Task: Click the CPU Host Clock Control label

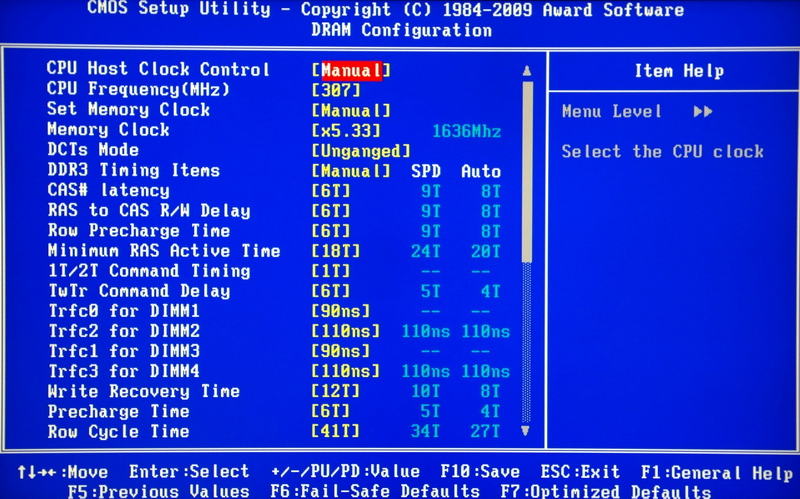Action: (x=158, y=69)
